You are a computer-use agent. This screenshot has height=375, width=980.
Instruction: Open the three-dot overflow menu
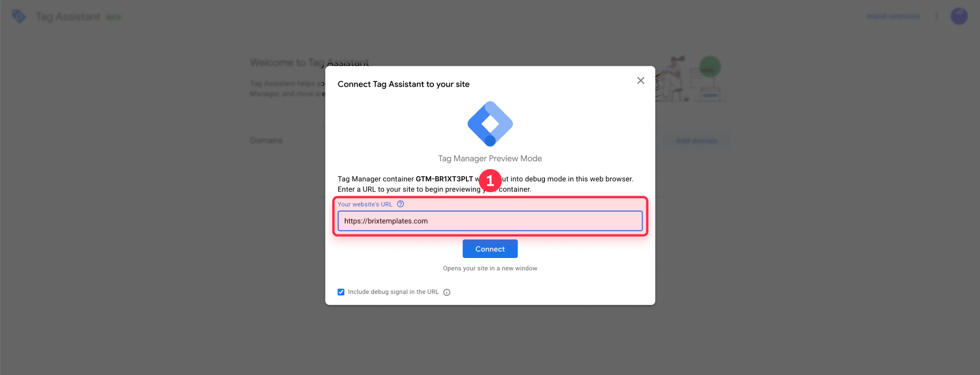click(937, 16)
